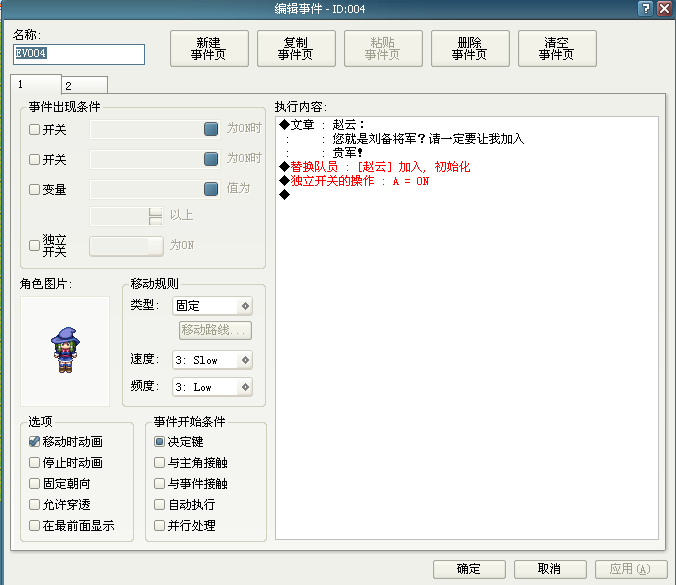This screenshot has width=676, height=585.
Task: Select the 与主角接触 trigger option
Action: tap(160, 463)
